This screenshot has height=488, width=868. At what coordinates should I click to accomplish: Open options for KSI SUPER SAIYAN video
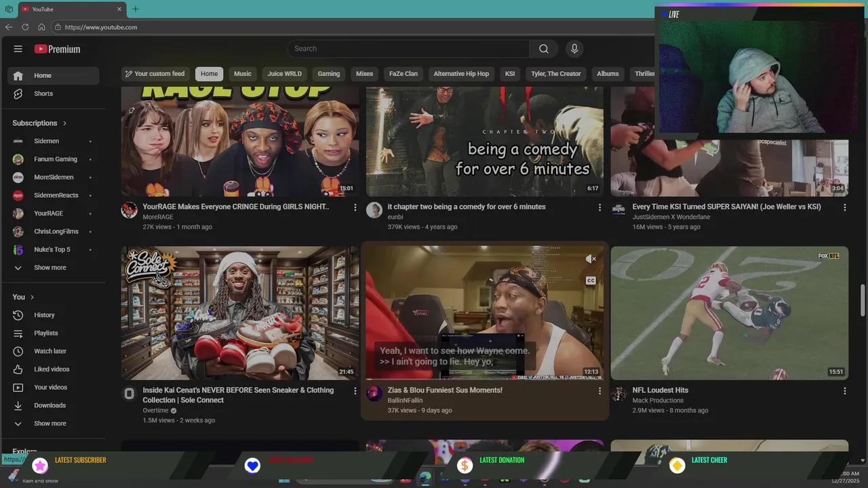(x=844, y=207)
